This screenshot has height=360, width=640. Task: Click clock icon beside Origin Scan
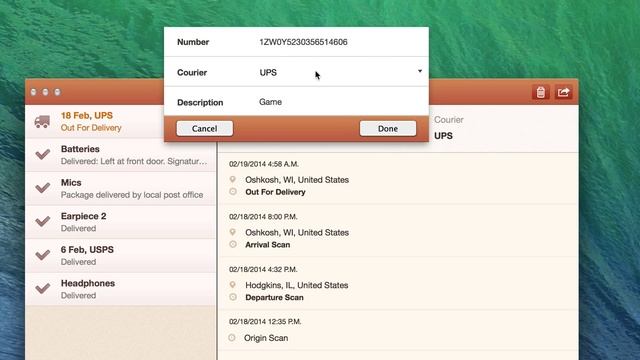tap(232, 338)
